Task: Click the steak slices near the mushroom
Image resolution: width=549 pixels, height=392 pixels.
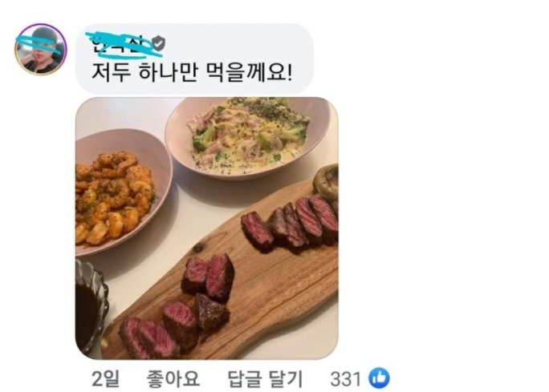Action: pyautogui.click(x=291, y=222)
